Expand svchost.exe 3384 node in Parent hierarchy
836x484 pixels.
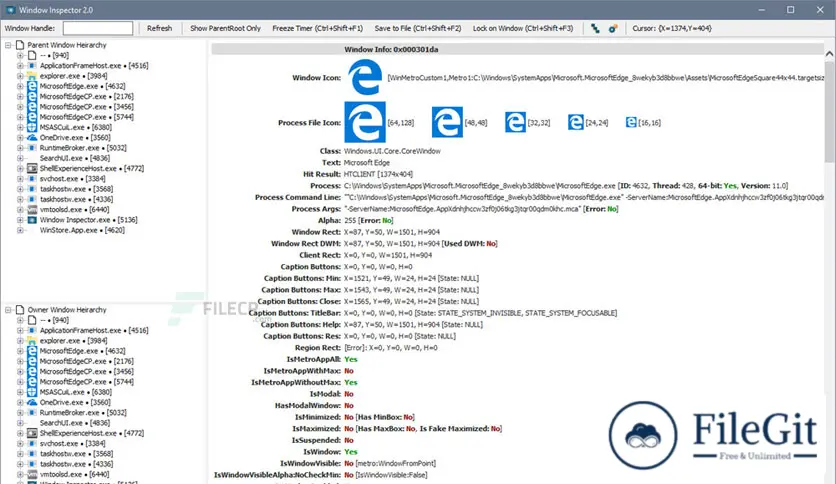20,179
